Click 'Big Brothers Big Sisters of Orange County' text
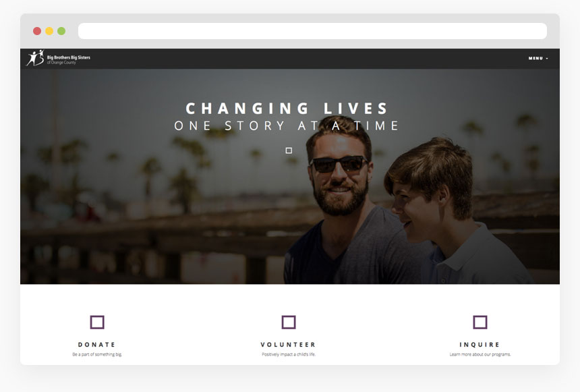Image resolution: width=580 pixels, height=392 pixels. 68,59
